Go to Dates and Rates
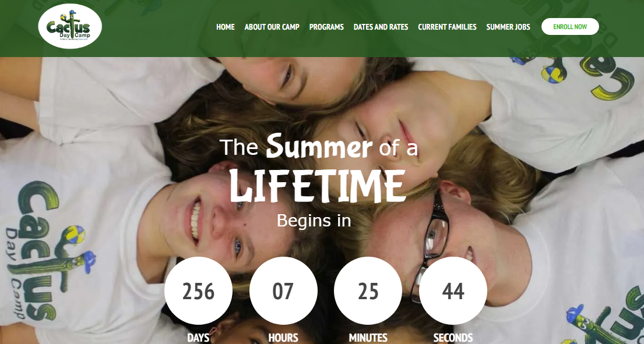644x344 pixels. [x=381, y=27]
